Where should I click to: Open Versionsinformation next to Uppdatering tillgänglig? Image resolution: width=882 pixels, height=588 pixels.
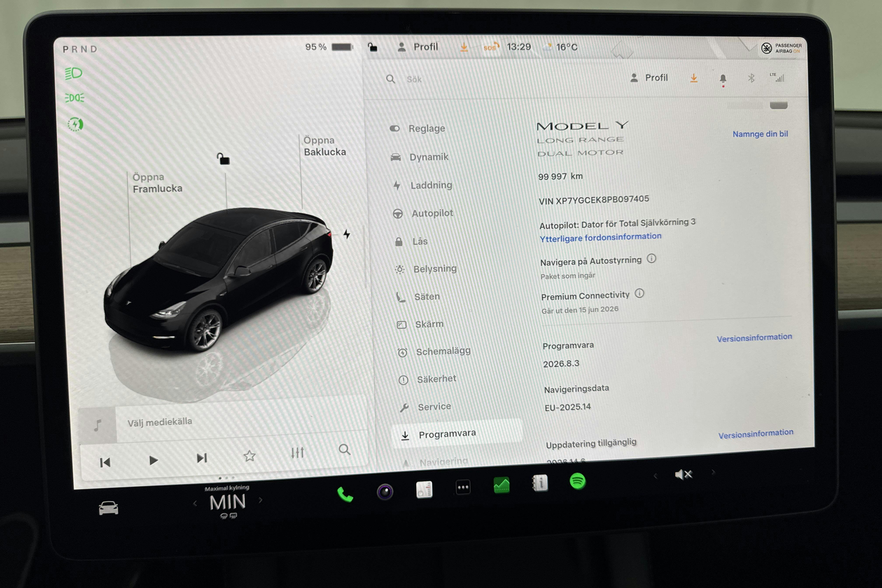pyautogui.click(x=756, y=434)
